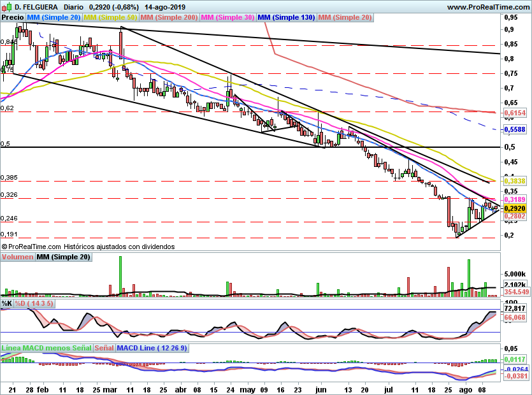
Task: Click the %K stochastic label
Action: (6, 304)
